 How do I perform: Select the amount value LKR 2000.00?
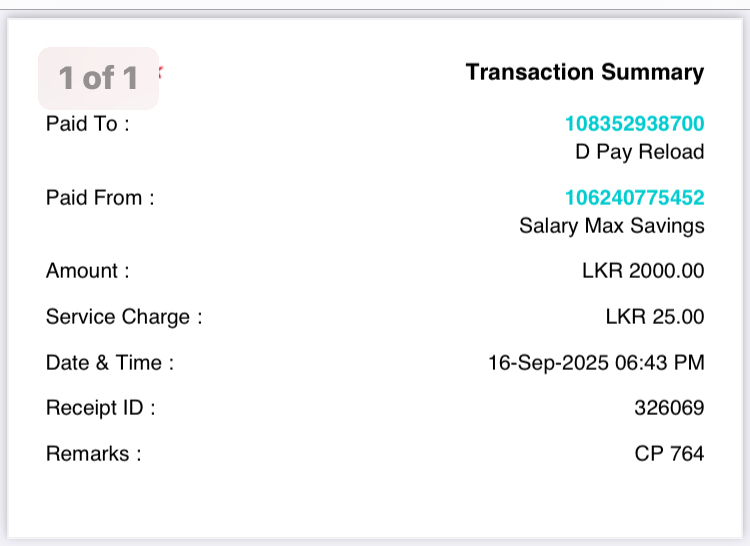click(643, 271)
